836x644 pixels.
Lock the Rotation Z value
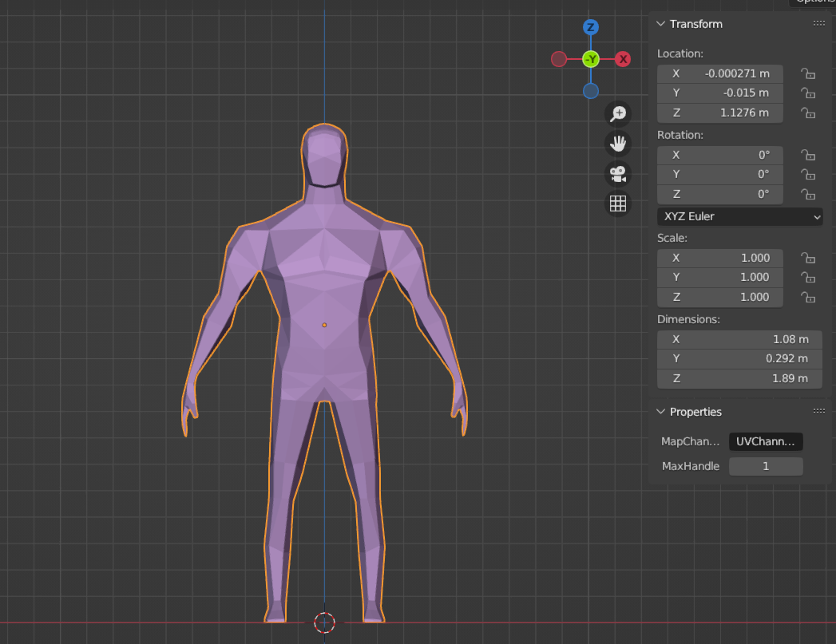point(808,194)
